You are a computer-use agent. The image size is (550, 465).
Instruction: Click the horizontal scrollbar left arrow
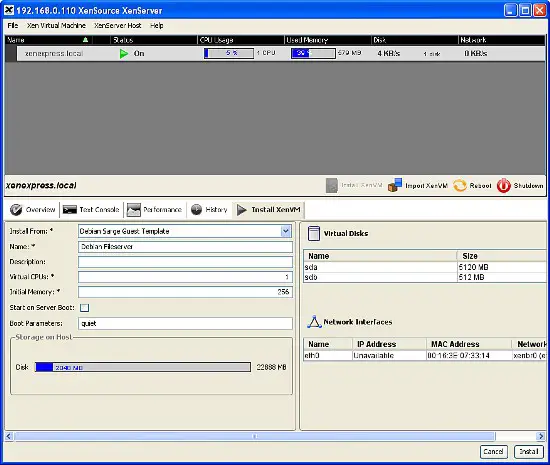[9, 437]
